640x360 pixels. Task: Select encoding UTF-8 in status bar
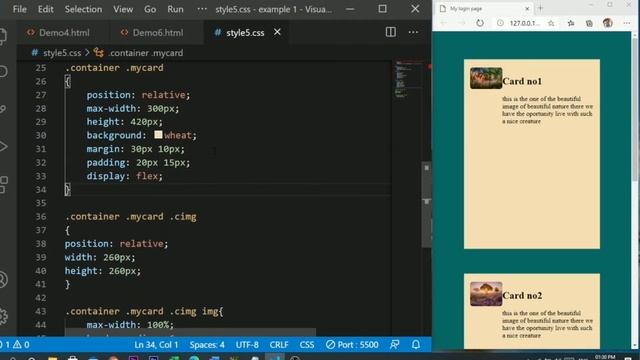pyautogui.click(x=247, y=344)
